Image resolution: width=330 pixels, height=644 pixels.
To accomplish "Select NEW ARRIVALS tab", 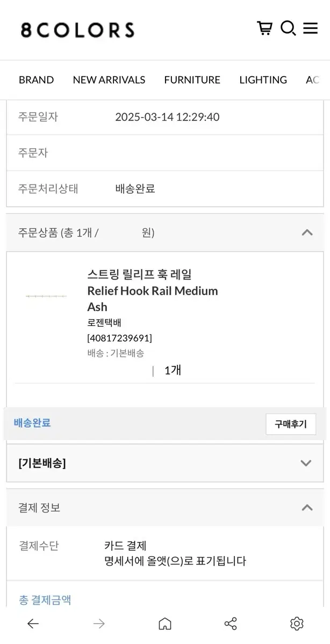I will click(x=109, y=80).
